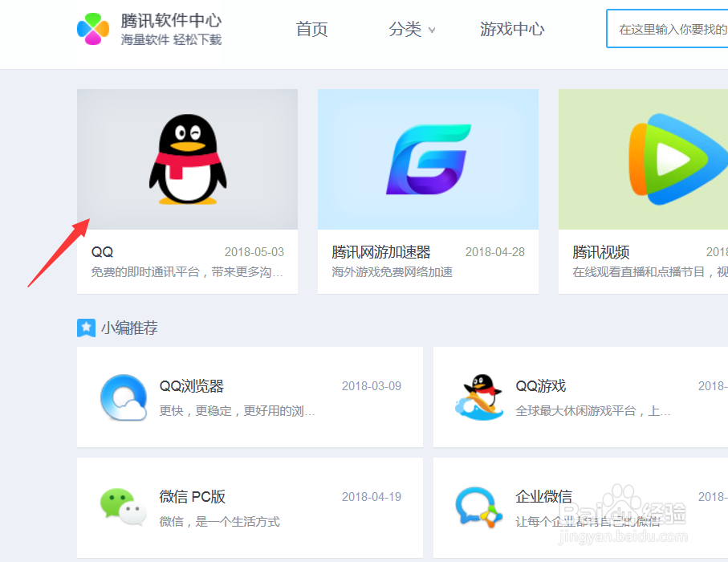Go to 首页 in the navigation bar
This screenshot has width=728, height=562.
click(x=312, y=29)
